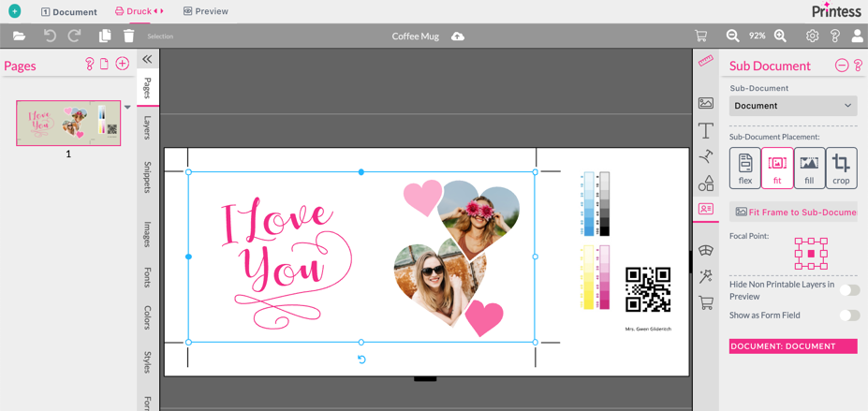Click the I Love You text on canvas
Viewport: 868px width, 411px height.
287,261
